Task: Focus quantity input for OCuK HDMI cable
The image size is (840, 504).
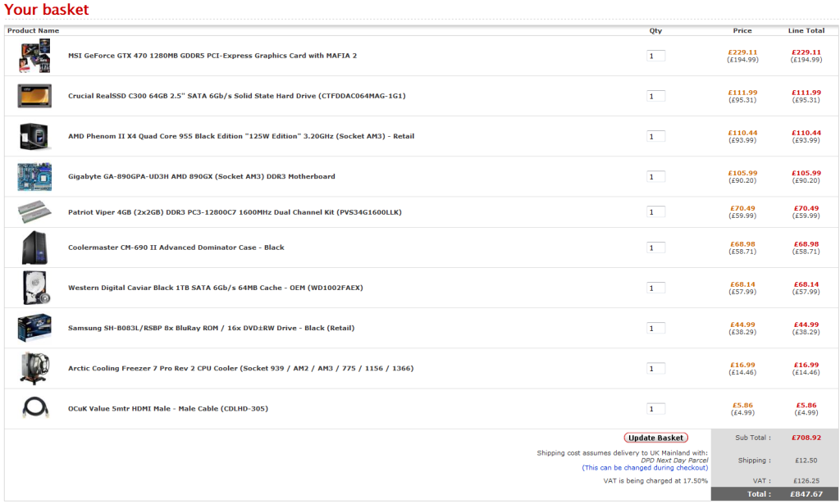Action: click(x=655, y=409)
